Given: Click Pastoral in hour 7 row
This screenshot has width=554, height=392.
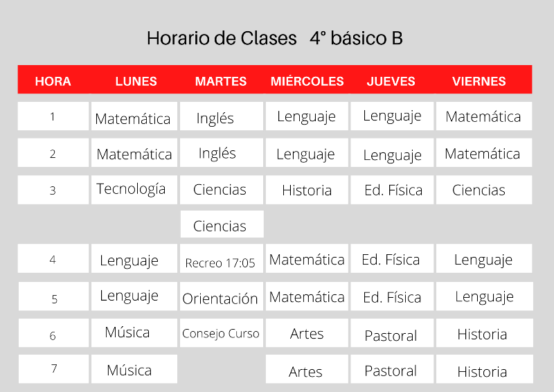Looking at the screenshot, I should click(x=391, y=371).
